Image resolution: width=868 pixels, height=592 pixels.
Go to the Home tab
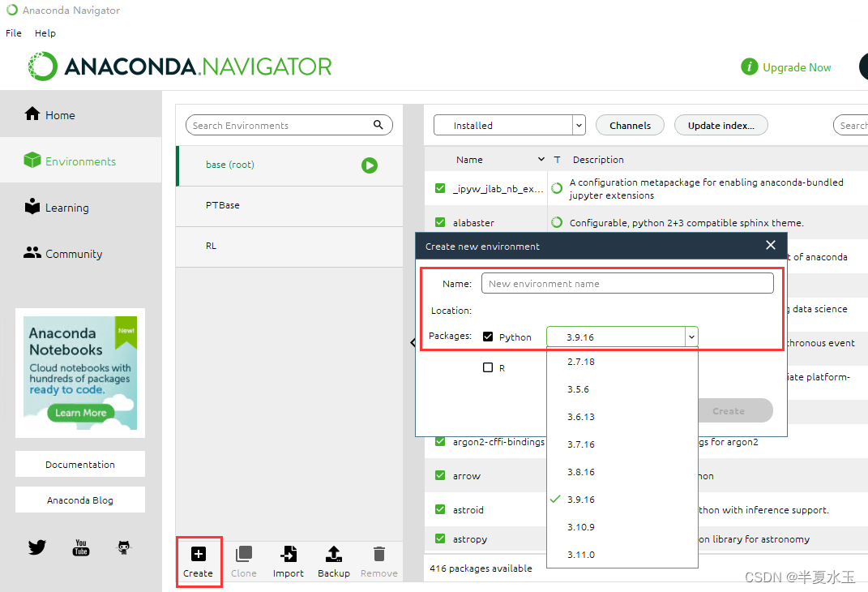81,114
